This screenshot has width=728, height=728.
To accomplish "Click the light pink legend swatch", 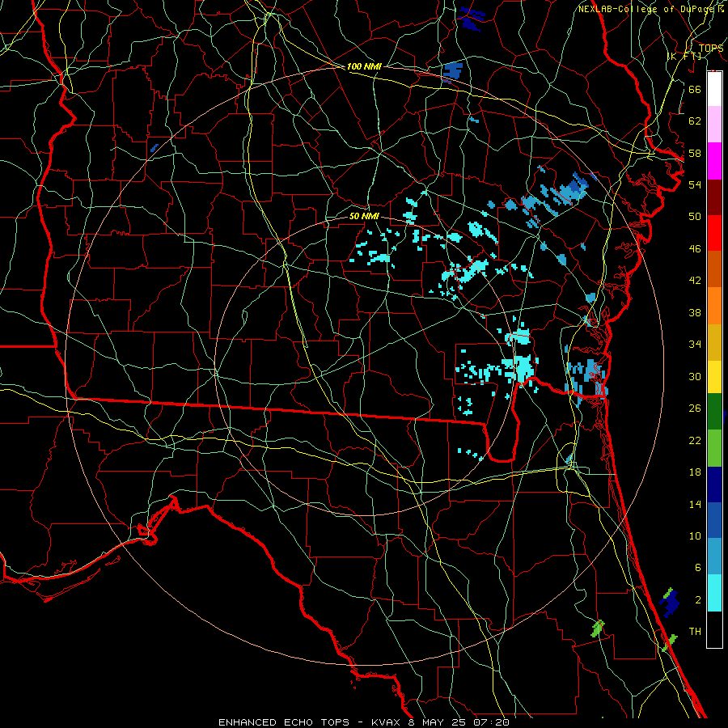I will click(x=714, y=125).
